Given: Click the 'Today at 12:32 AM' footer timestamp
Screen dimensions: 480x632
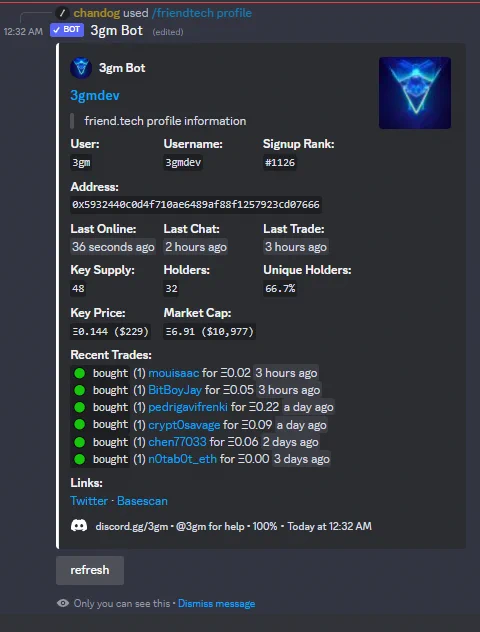Looking at the screenshot, I should coord(330,526).
